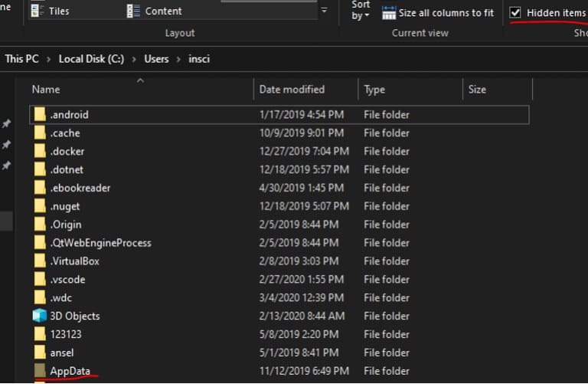
Task: Click the .vscode folder icon
Action: click(x=40, y=280)
